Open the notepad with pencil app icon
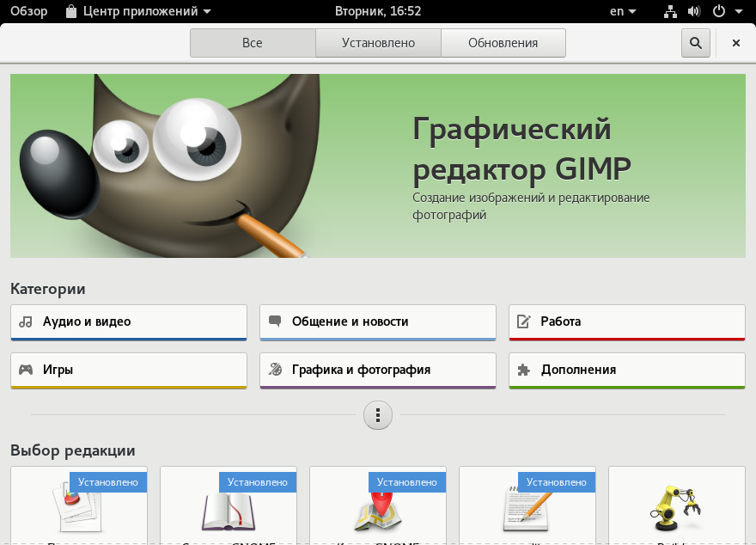 pos(527,511)
